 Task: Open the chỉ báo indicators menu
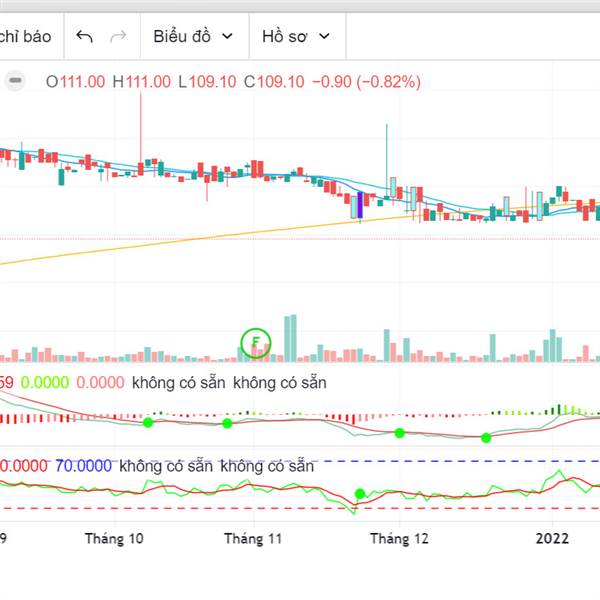(x=25, y=37)
